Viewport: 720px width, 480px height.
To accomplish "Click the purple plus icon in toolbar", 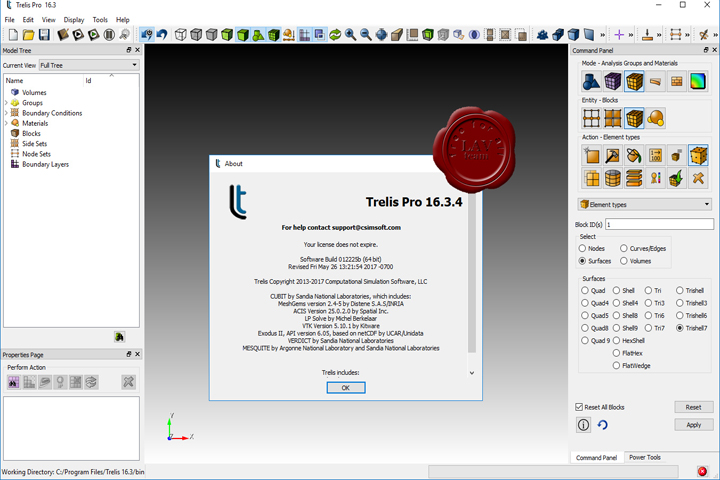I will pos(619,34).
